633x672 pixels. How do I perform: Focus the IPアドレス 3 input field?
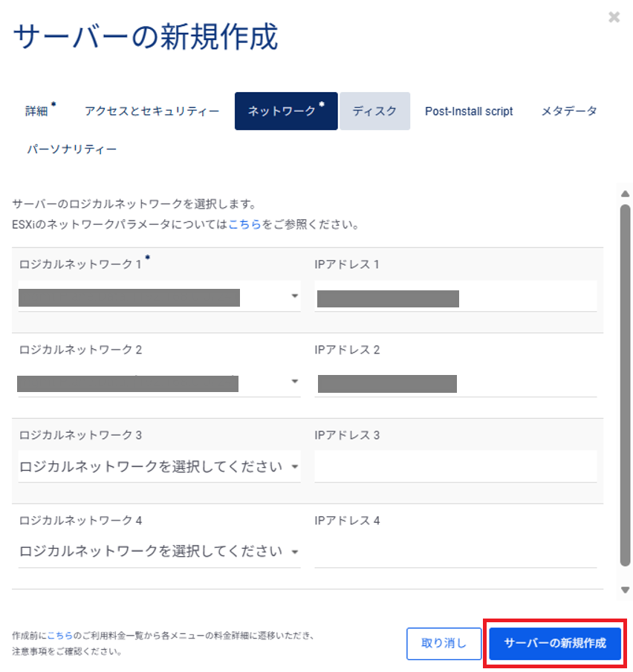pos(455,467)
